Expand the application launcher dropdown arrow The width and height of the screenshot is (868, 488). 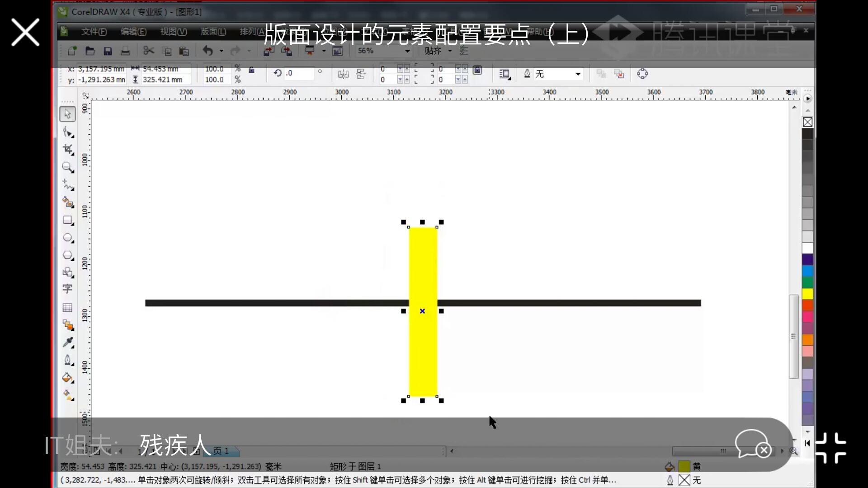(324, 51)
